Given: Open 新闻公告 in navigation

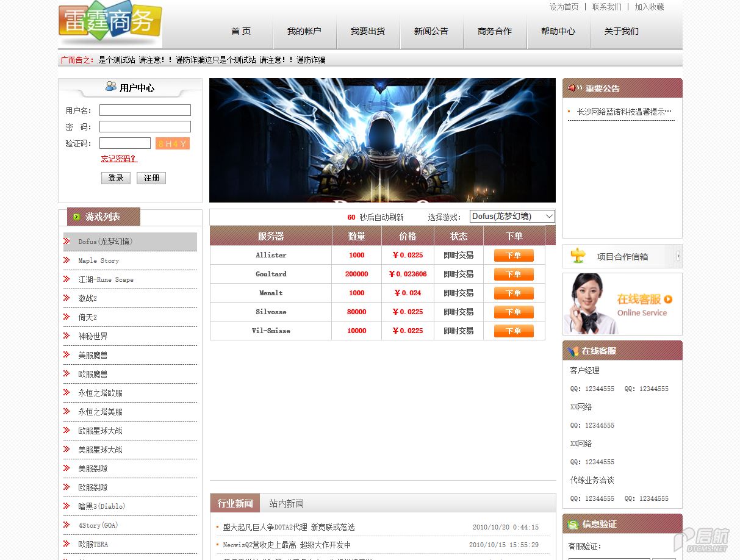Looking at the screenshot, I should click(x=431, y=31).
